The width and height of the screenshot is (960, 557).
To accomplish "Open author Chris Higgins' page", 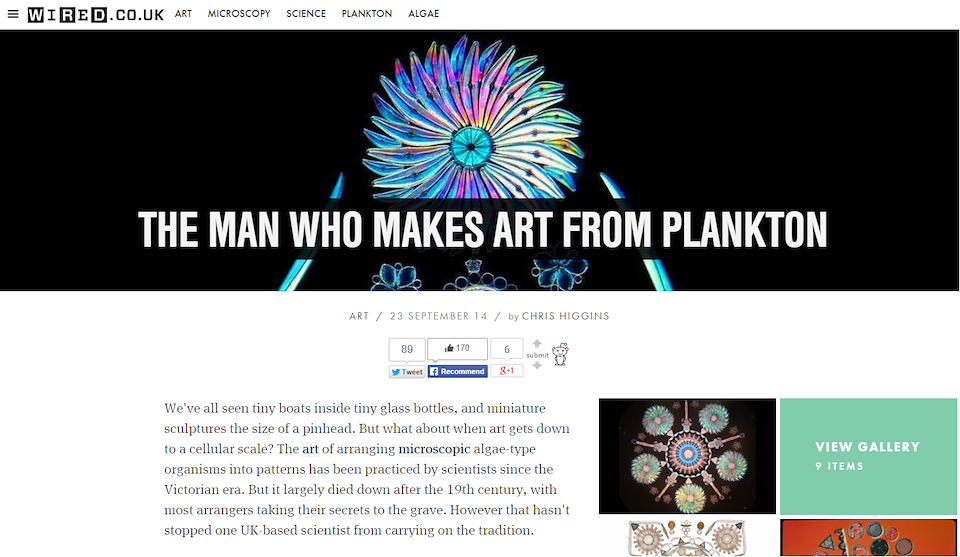I will pyautogui.click(x=565, y=316).
